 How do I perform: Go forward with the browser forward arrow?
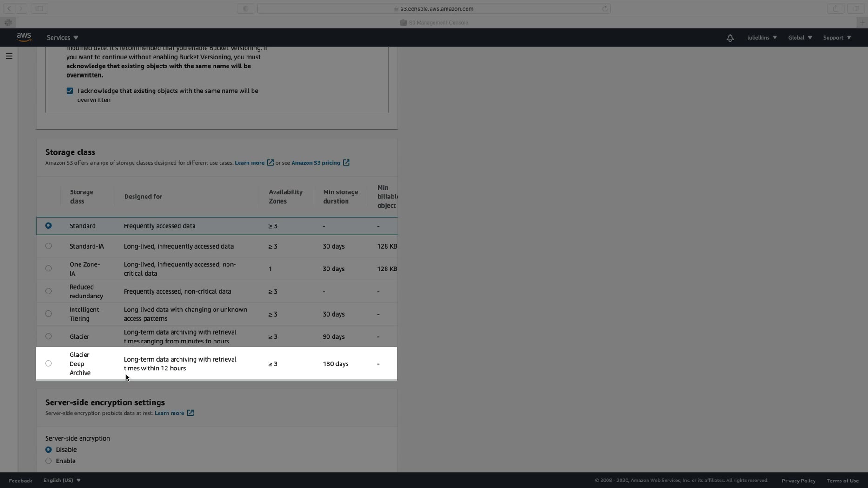point(21,8)
